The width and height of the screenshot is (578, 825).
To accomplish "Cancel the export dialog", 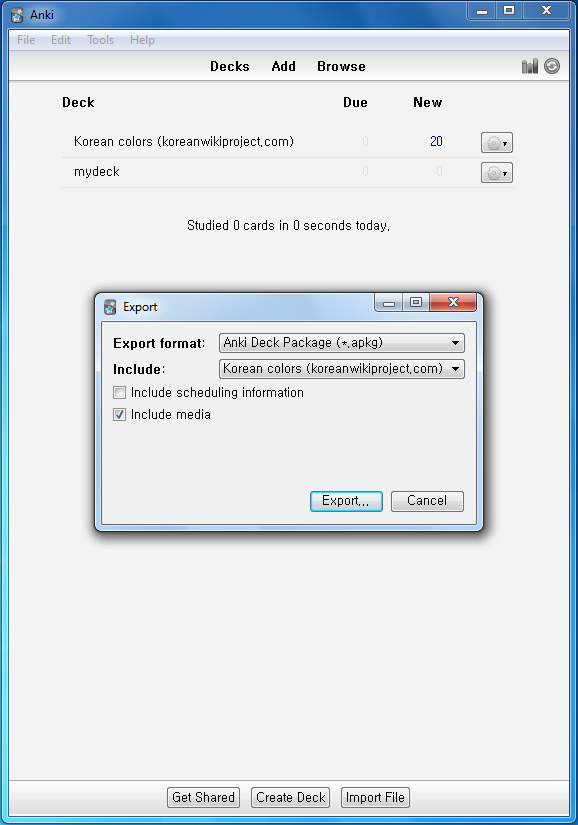I will coord(427,501).
